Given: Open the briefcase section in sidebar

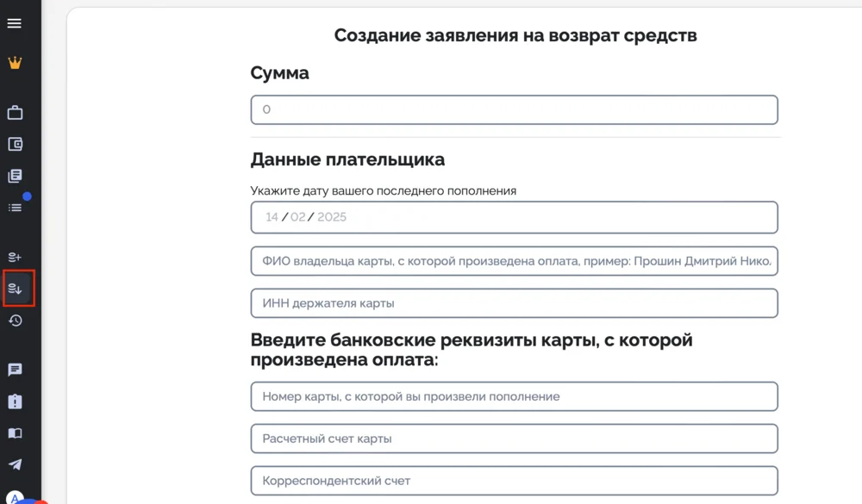Looking at the screenshot, I should tap(16, 112).
